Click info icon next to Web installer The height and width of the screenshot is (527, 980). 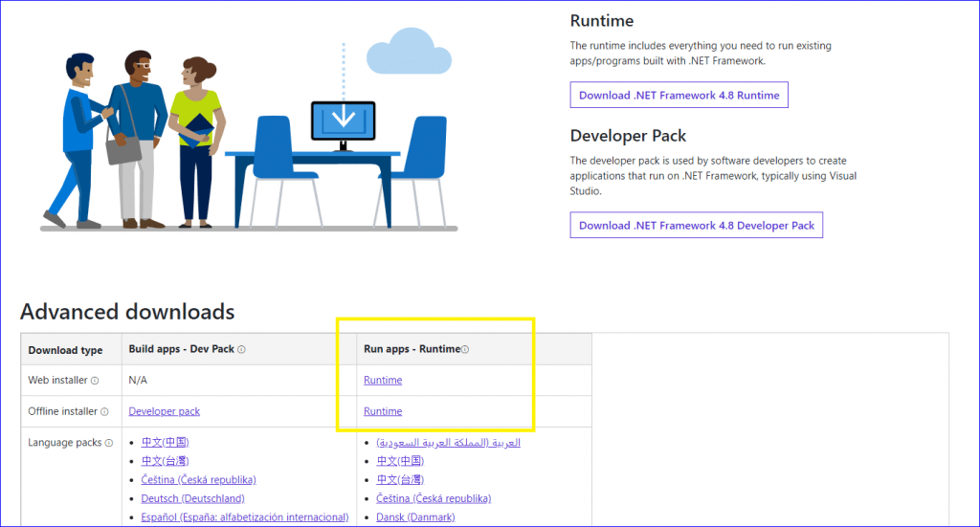coord(95,381)
